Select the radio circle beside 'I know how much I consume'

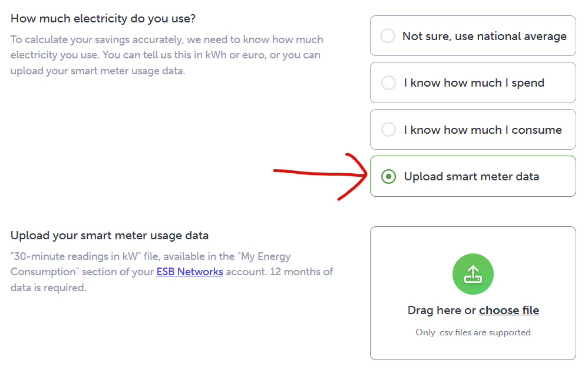(x=388, y=130)
